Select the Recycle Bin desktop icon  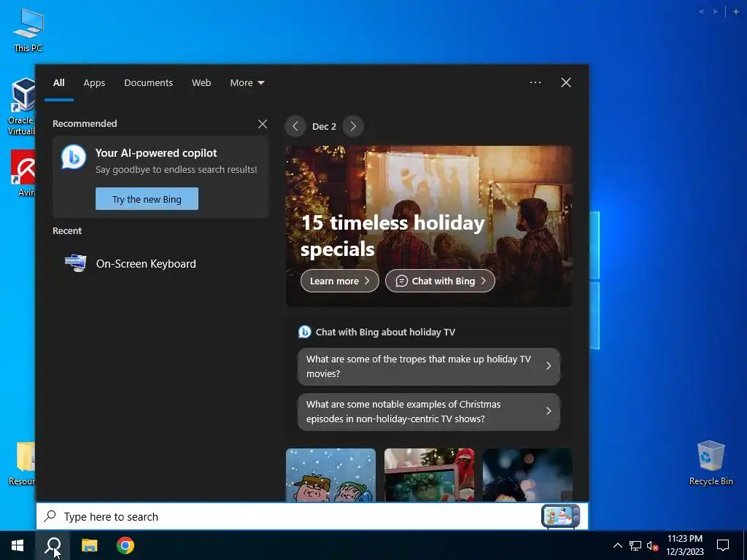pyautogui.click(x=711, y=463)
